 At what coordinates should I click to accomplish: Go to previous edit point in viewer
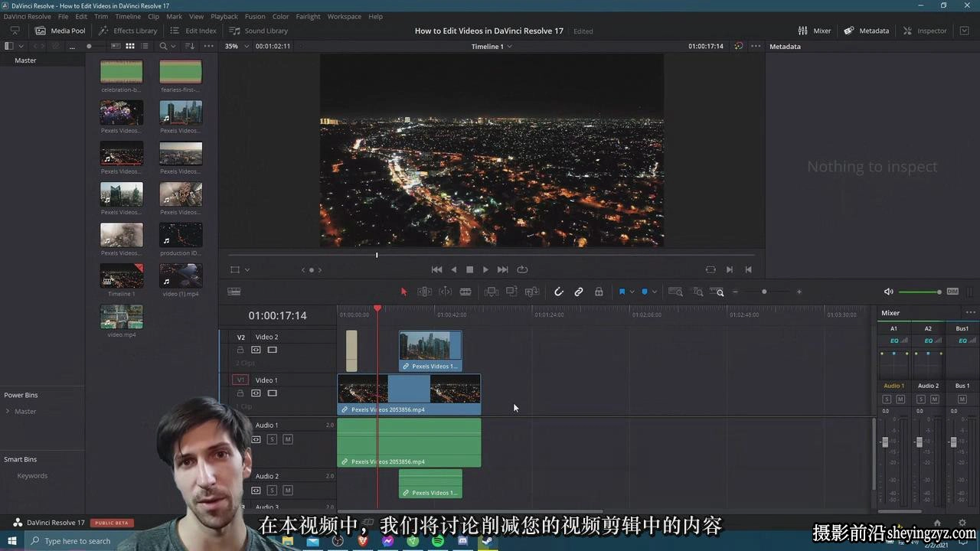coord(748,269)
